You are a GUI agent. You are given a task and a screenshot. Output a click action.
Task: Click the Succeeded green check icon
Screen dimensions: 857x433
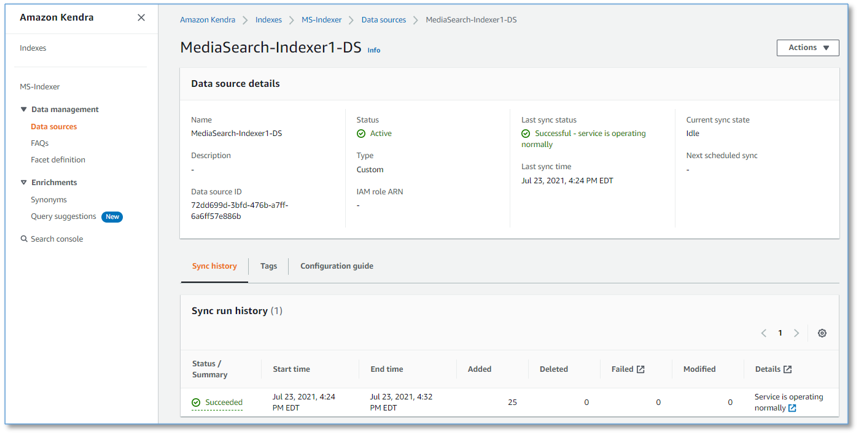[x=196, y=402]
